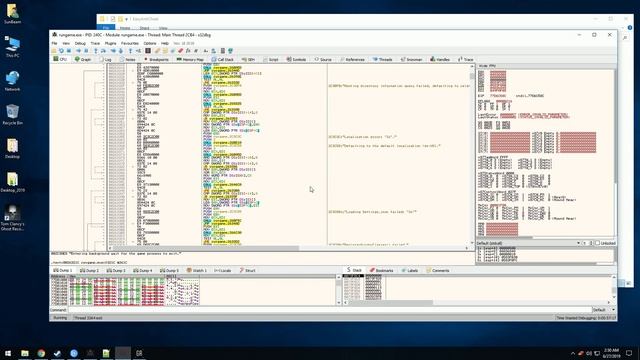
Task: Click the Step Over toolbar icon
Action: pyautogui.click(x=103, y=51)
